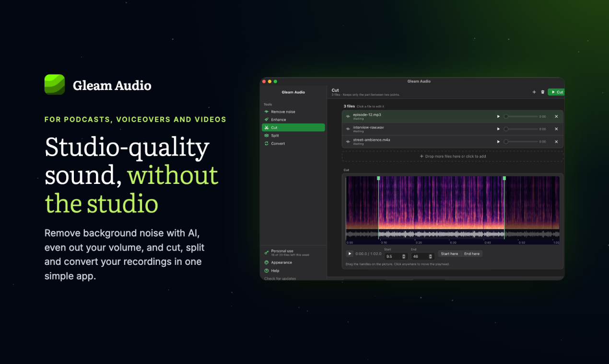Play the street-ambience.m4a preview
Image resolution: width=609 pixels, height=364 pixels.
[x=498, y=141]
